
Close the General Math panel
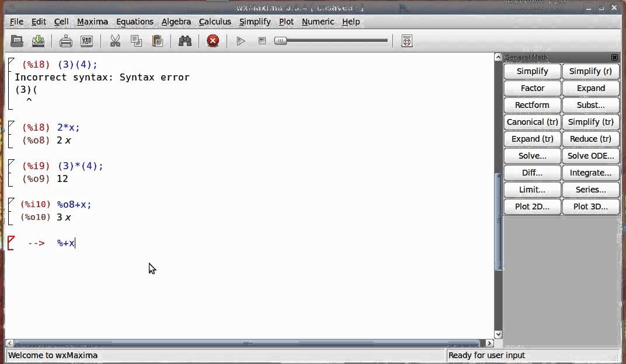614,57
